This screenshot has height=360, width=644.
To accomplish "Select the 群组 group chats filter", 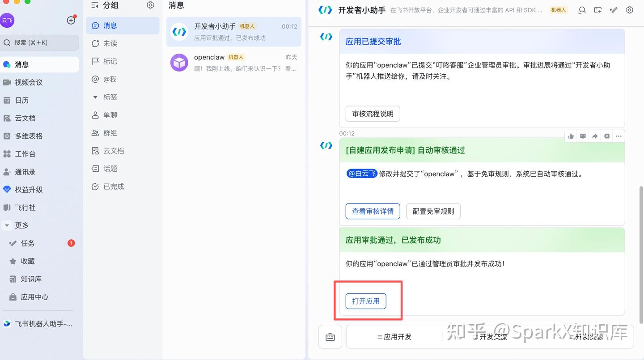I will pos(123,133).
